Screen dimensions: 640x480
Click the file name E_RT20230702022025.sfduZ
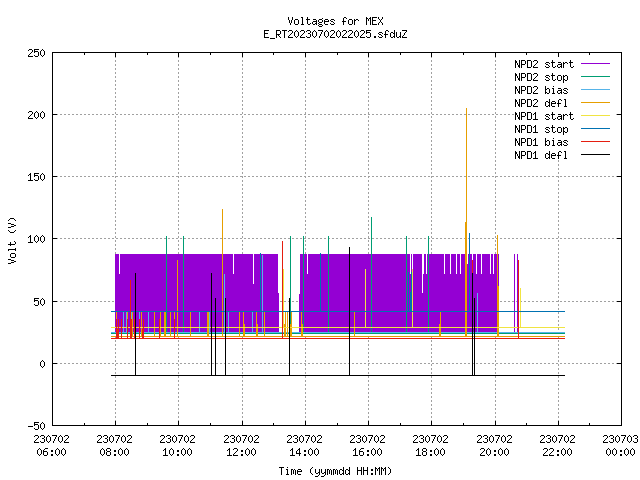pyautogui.click(x=335, y=34)
